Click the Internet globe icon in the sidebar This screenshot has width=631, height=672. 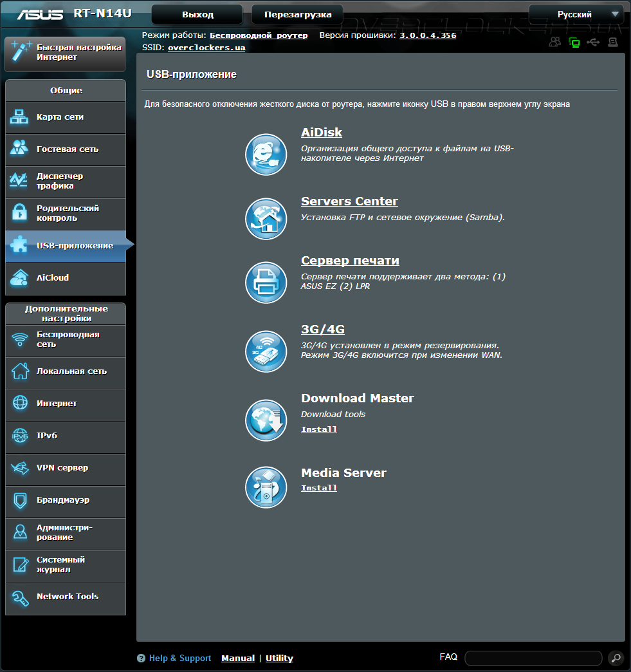pos(20,403)
